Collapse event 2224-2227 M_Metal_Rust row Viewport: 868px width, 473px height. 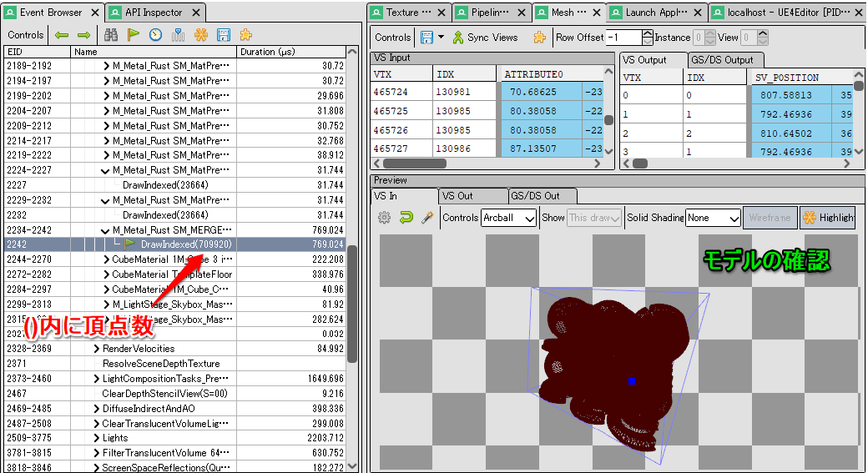[x=105, y=170]
